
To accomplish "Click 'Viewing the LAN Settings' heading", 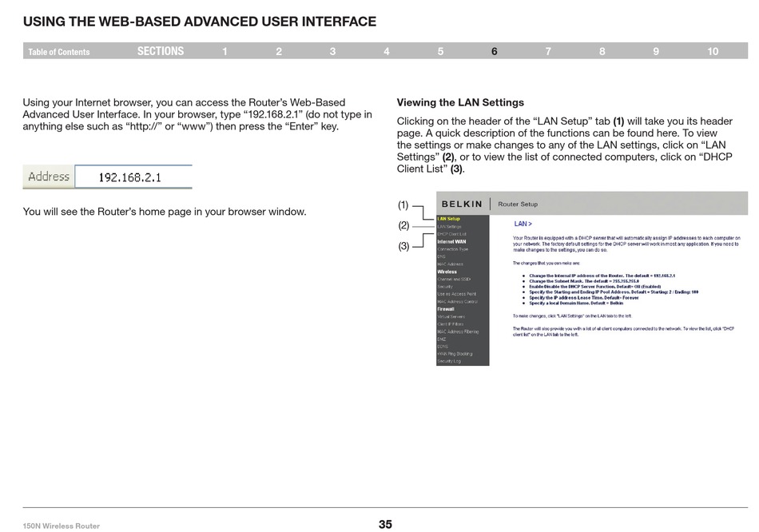I will click(460, 102).
